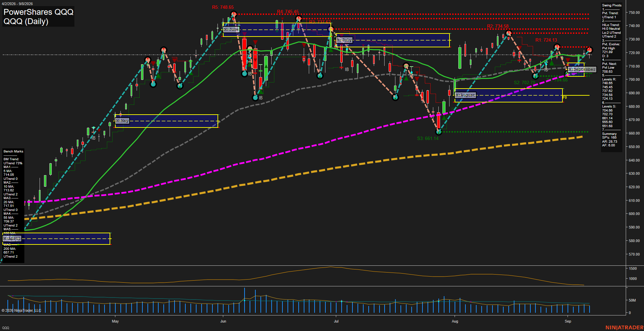
Task: Click the swing high pivot marker at R4
Action: (x=298, y=19)
